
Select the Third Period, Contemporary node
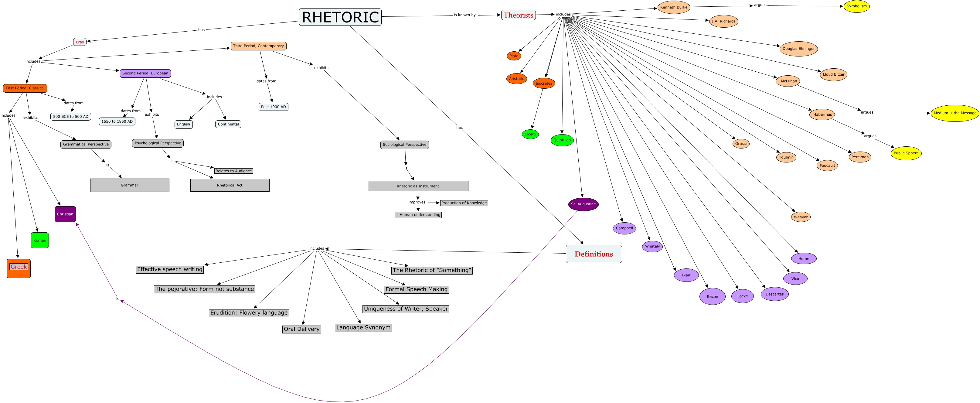tap(258, 46)
